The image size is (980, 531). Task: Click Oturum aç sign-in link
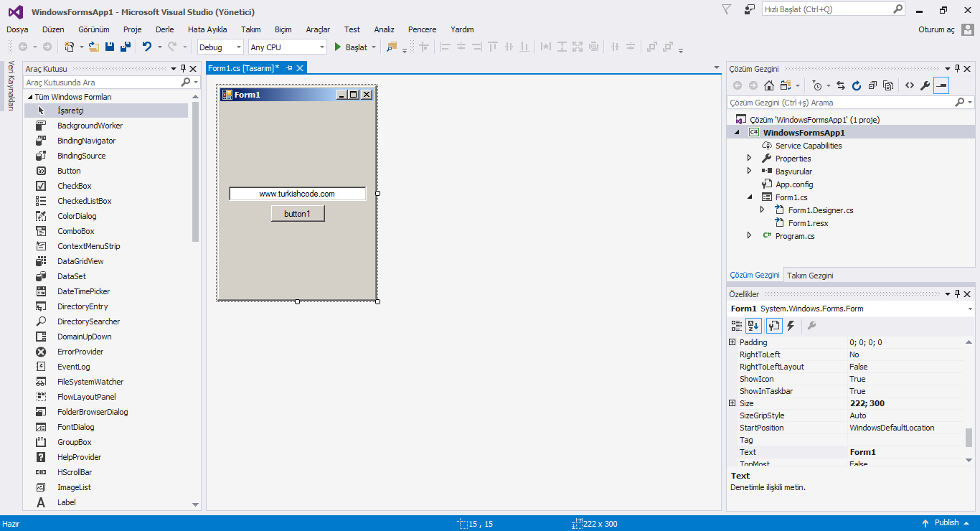(936, 29)
